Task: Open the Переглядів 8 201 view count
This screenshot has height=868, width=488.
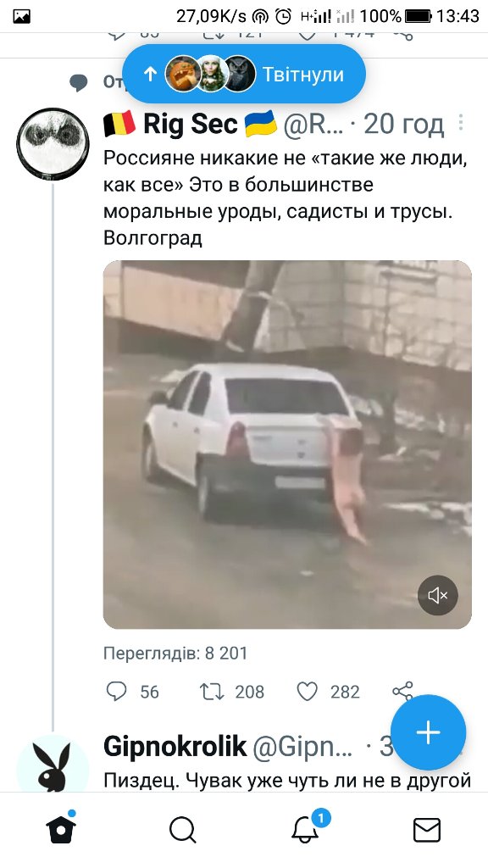Action: 175,654
